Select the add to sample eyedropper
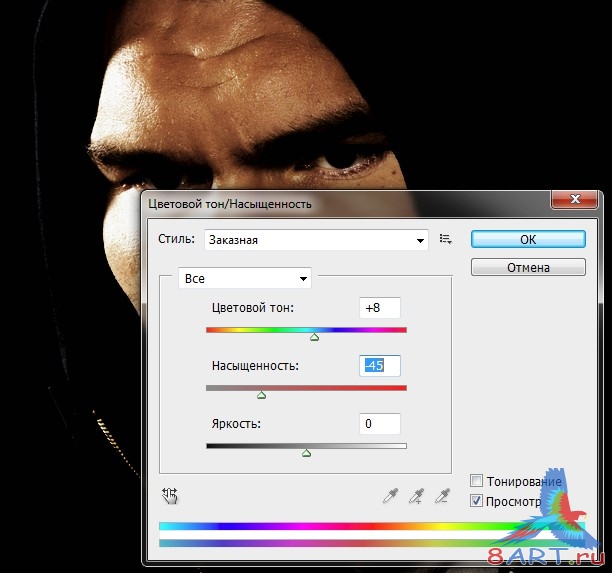This screenshot has height=573, width=612. coord(416,496)
